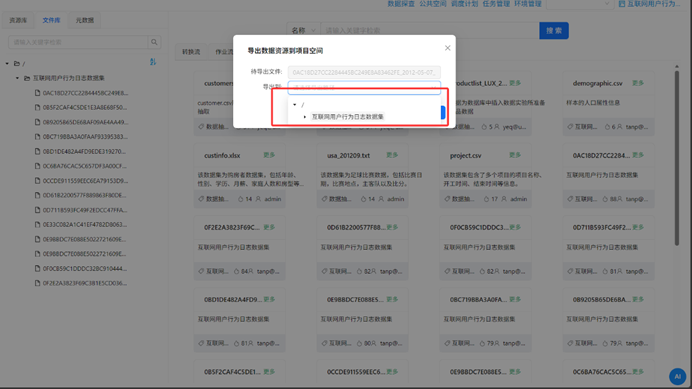The height and width of the screenshot is (389, 692).
Task: Select the 作业流 tab
Action: (224, 52)
